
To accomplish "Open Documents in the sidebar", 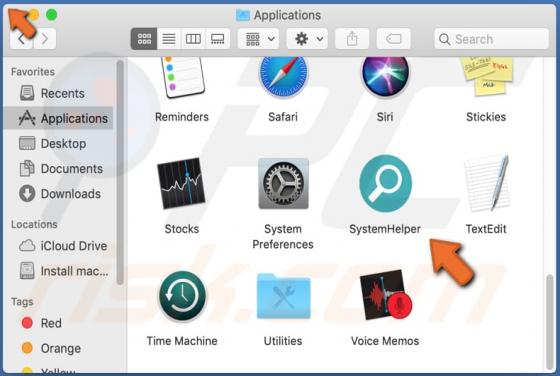I will point(58,169).
